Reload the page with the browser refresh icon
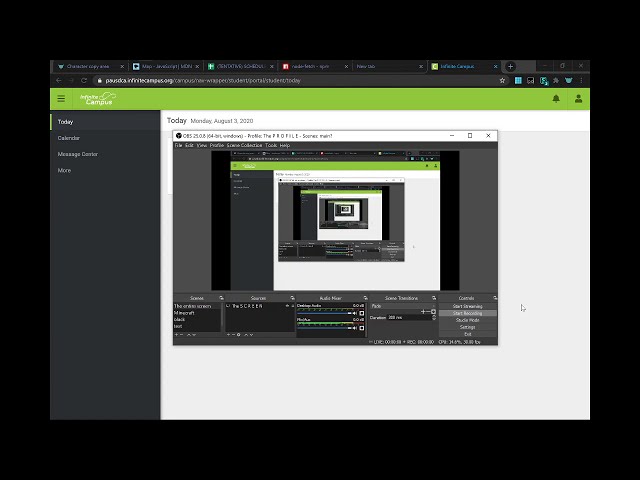 click(x=84, y=80)
